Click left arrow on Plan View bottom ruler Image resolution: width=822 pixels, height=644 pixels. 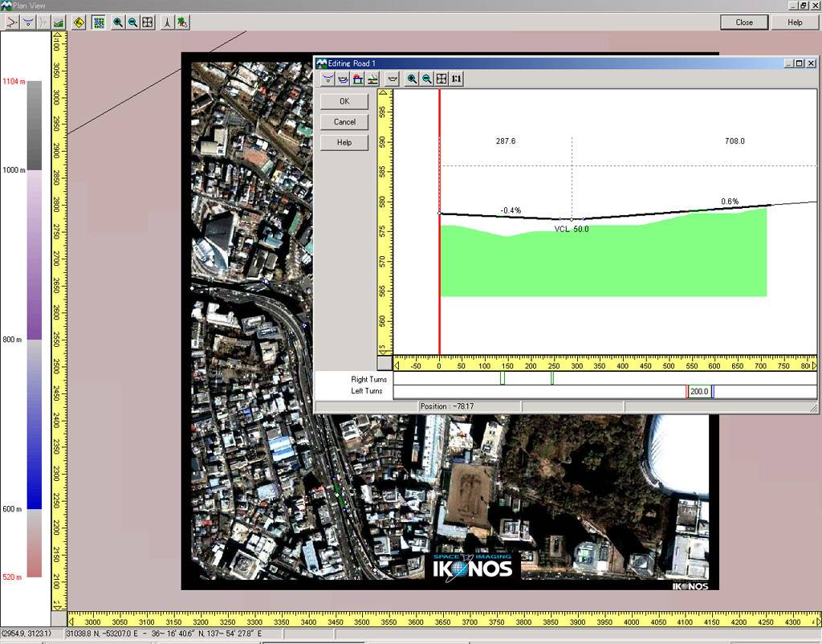[x=72, y=621]
